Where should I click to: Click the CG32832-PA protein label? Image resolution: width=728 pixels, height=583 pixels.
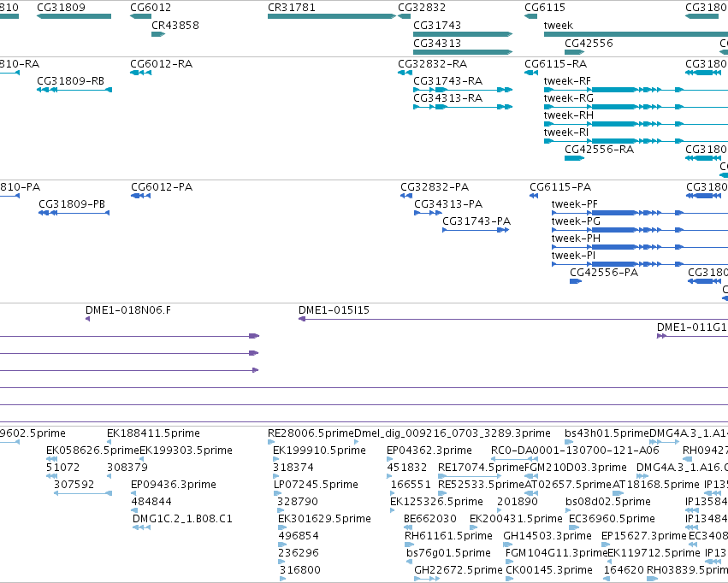[x=434, y=187]
